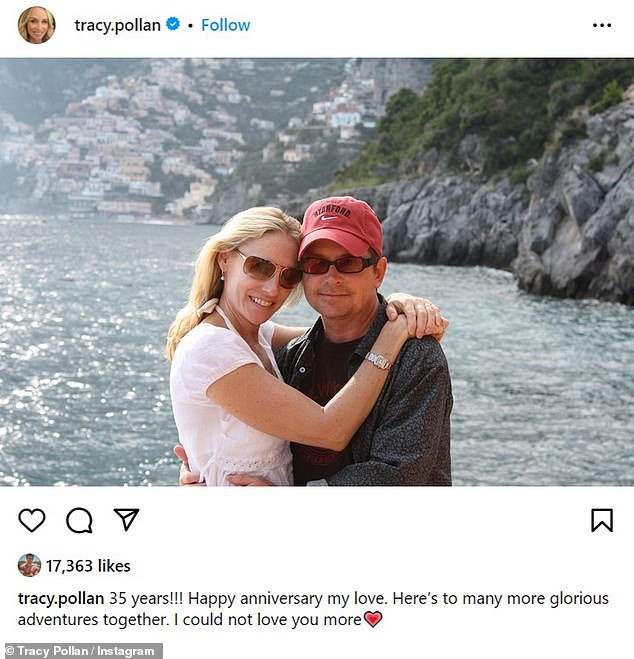Click bold tracy.pollan name in caption

(x=61, y=598)
